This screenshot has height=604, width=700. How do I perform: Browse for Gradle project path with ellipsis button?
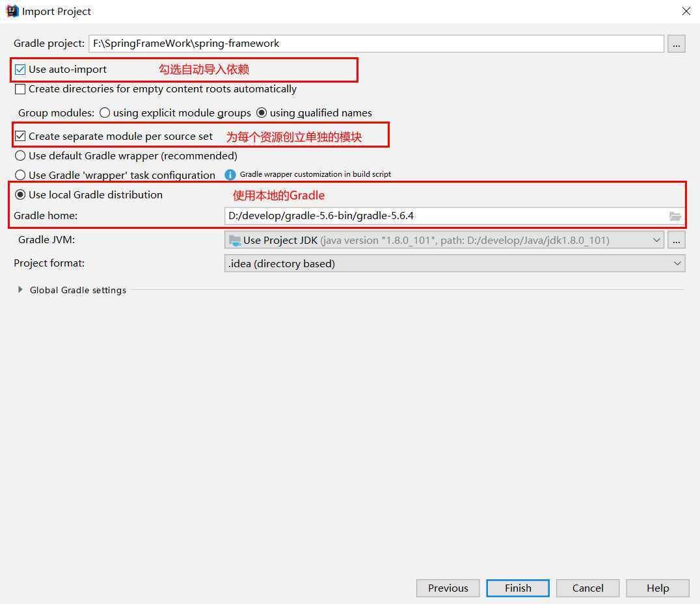(x=677, y=44)
